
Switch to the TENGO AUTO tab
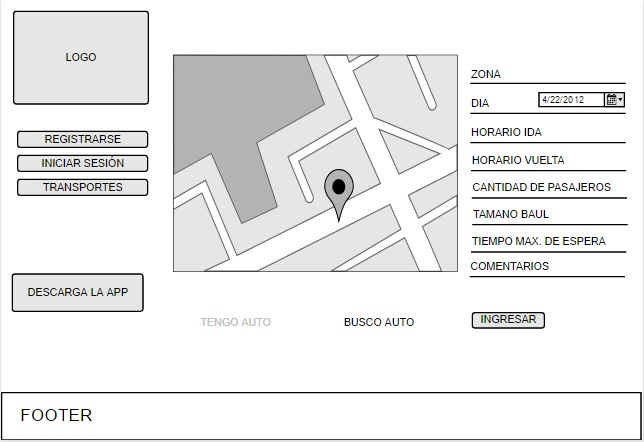[235, 322]
